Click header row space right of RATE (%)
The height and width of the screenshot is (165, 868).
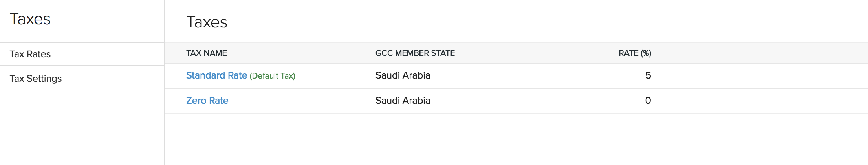coord(758,53)
